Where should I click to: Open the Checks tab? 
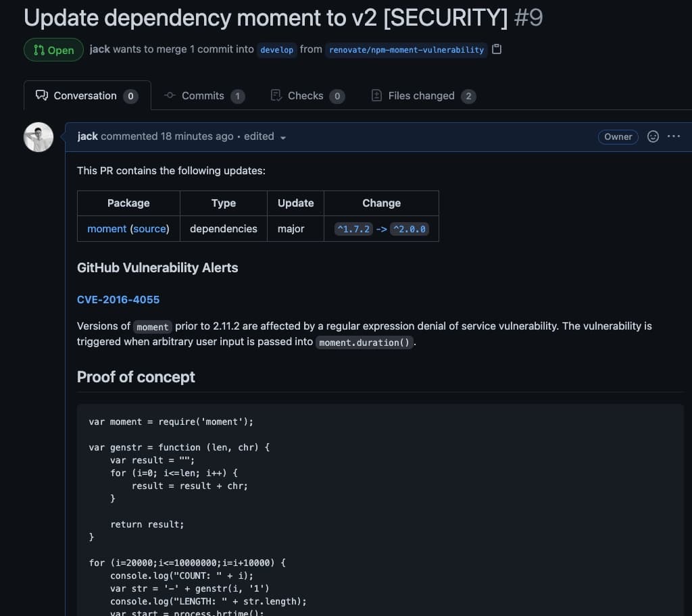pos(307,96)
